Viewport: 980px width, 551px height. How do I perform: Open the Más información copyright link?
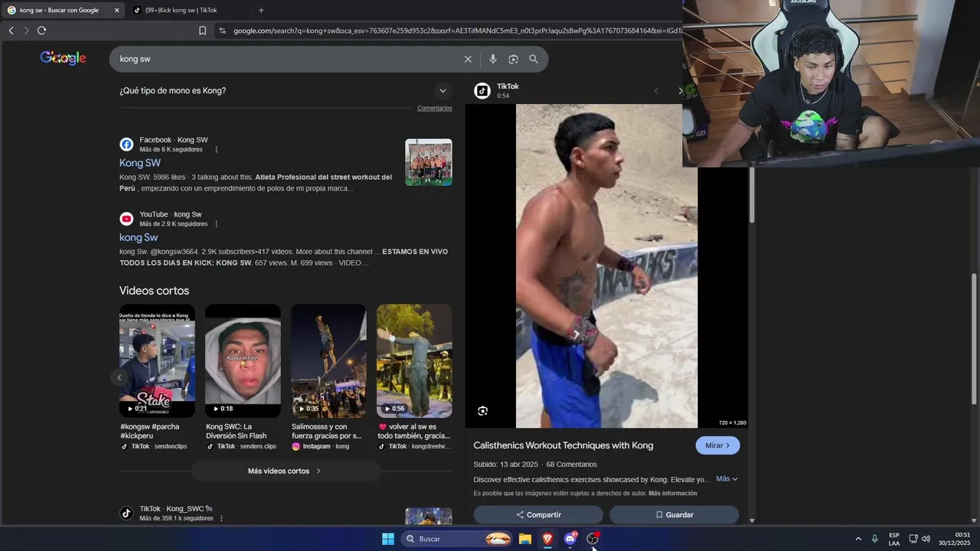673,494
